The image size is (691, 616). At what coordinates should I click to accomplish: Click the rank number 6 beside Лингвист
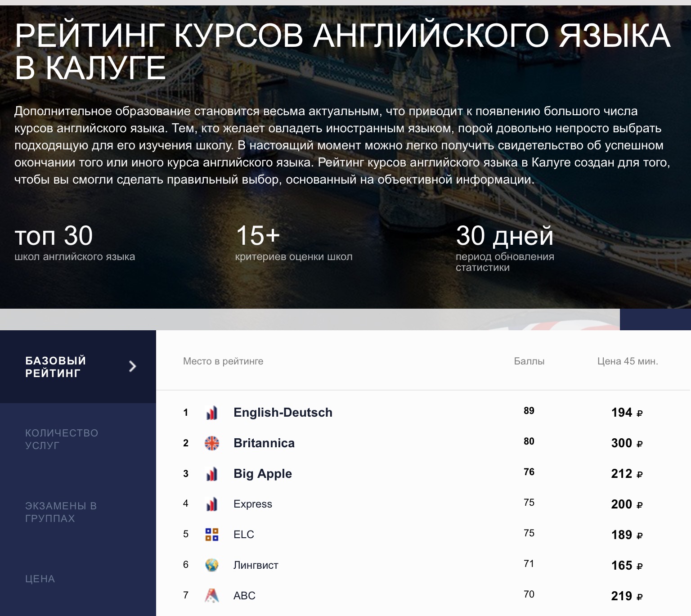point(185,565)
